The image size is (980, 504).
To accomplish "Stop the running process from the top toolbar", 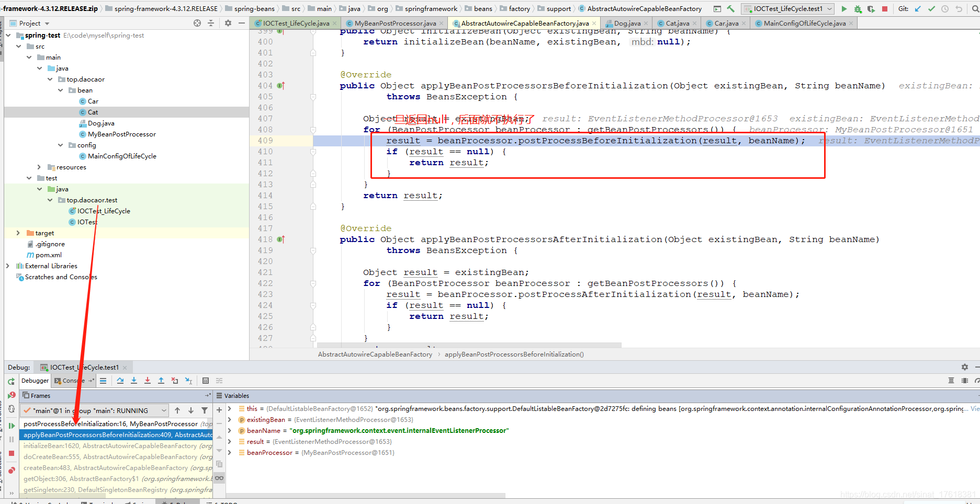I will pos(885,9).
